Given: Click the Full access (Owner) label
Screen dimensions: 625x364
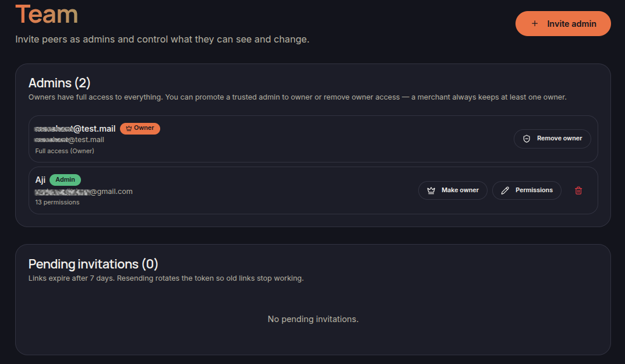Looking at the screenshot, I should point(65,151).
